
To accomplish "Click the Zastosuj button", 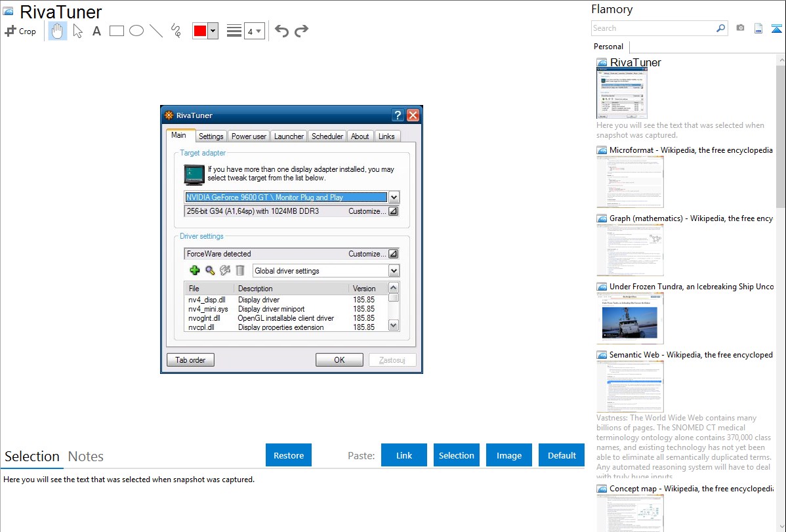I will click(392, 360).
